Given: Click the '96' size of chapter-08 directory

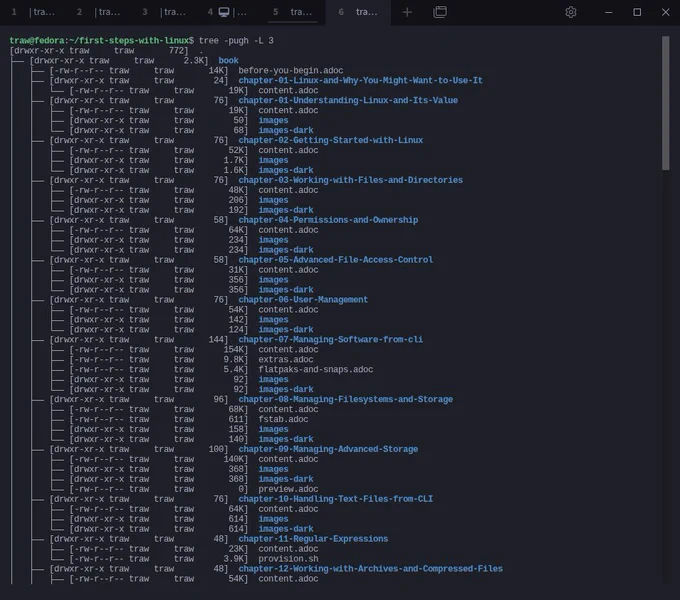Looking at the screenshot, I should 219,399.
